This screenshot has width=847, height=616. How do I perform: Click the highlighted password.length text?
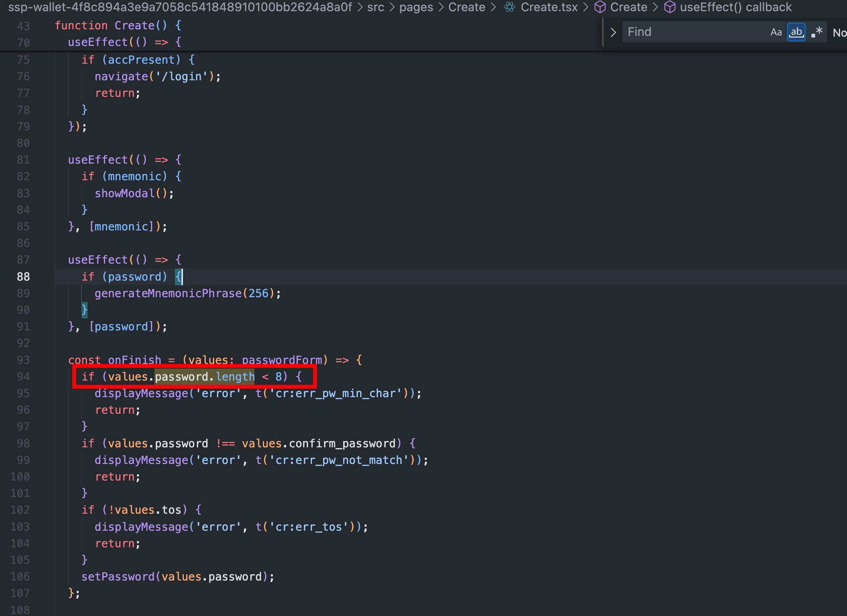pos(205,377)
